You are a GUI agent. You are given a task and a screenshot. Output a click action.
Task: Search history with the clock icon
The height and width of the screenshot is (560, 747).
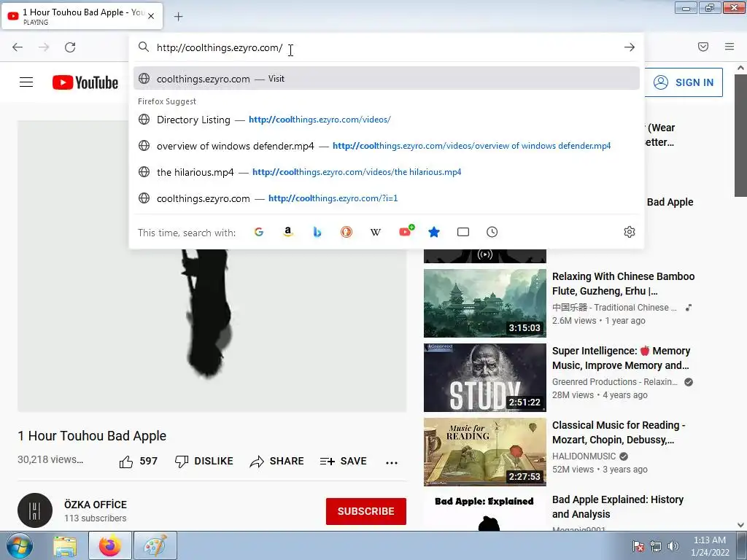(x=492, y=232)
